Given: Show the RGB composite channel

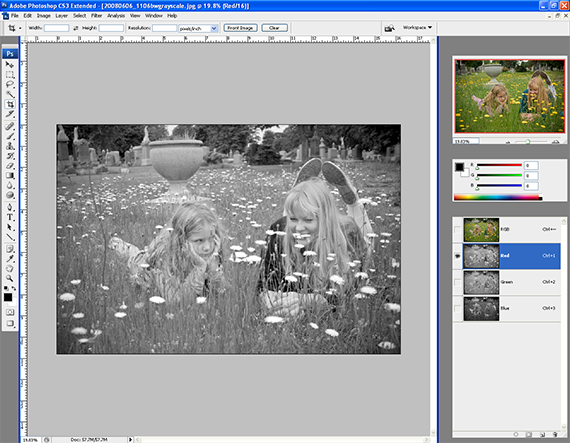Looking at the screenshot, I should (457, 230).
